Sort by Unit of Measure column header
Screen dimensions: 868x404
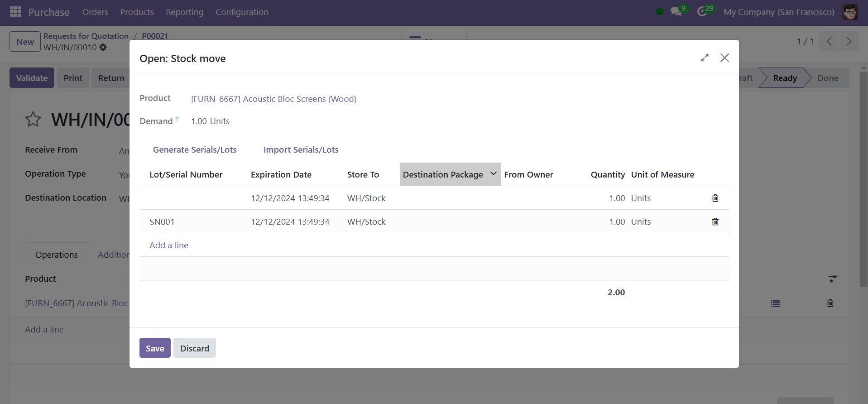pyautogui.click(x=663, y=174)
